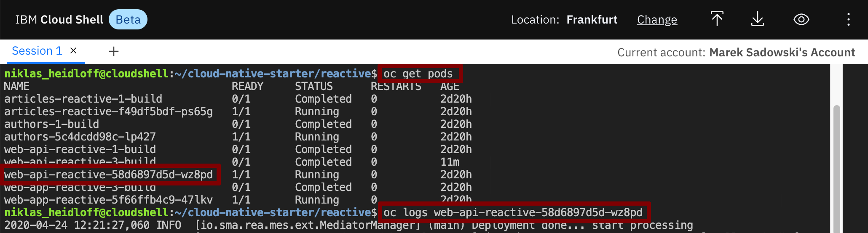Close Session 1 with the X icon

click(x=73, y=51)
